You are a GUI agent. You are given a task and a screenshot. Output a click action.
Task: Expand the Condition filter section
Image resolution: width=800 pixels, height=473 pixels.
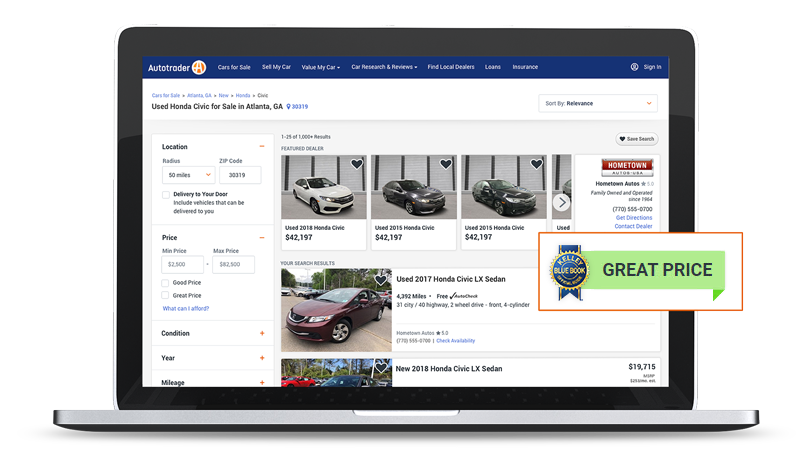(x=262, y=333)
